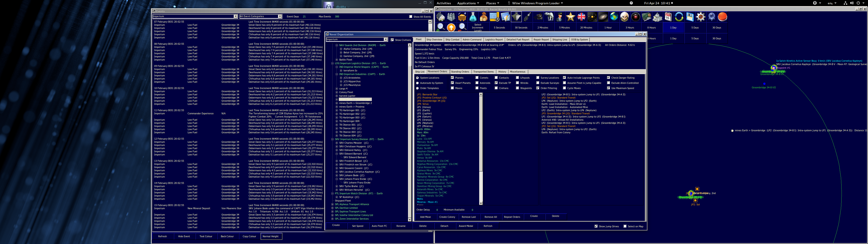This screenshot has width=868, height=244.
Task: Expand SPL Alpheus Transport Alliance node
Action: [x=332, y=204]
